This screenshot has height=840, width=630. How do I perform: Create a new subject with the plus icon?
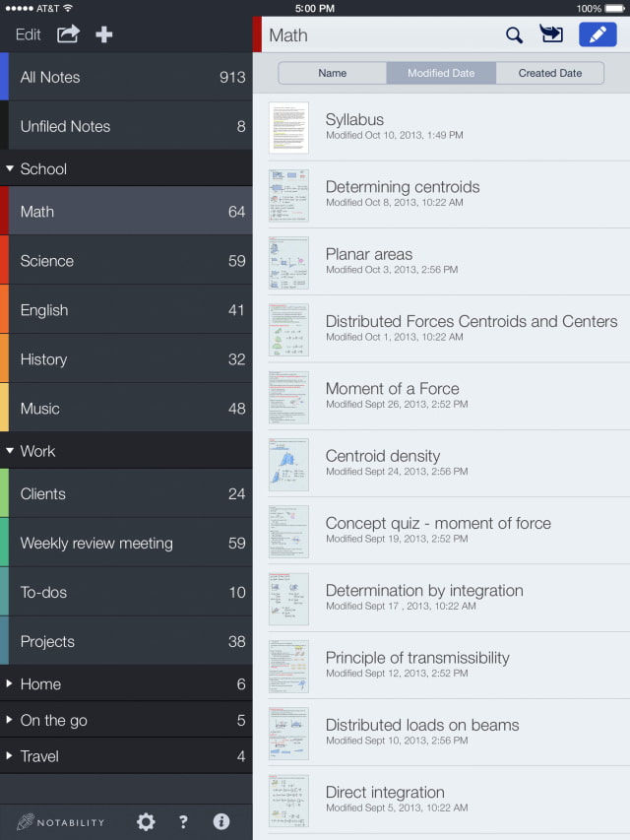(x=103, y=34)
